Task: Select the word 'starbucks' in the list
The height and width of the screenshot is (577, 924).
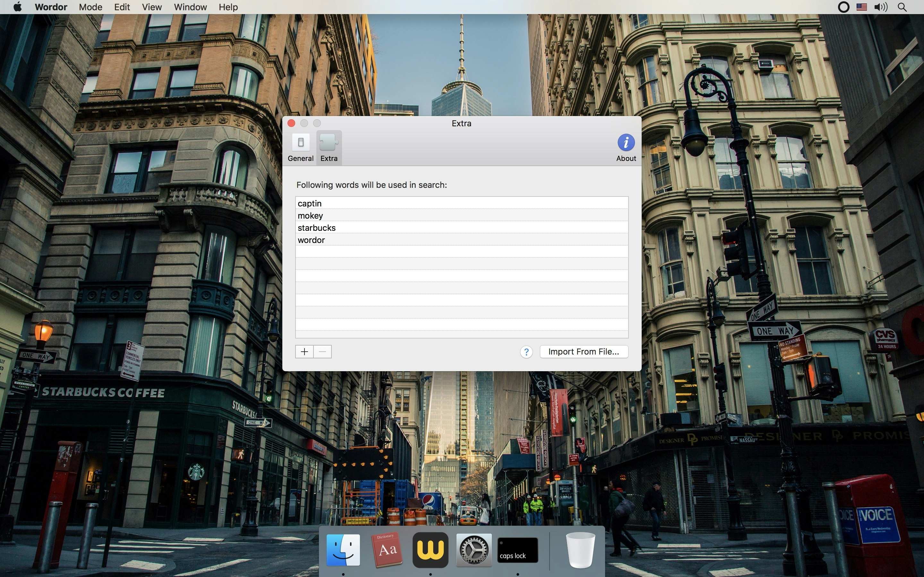Action: click(317, 228)
